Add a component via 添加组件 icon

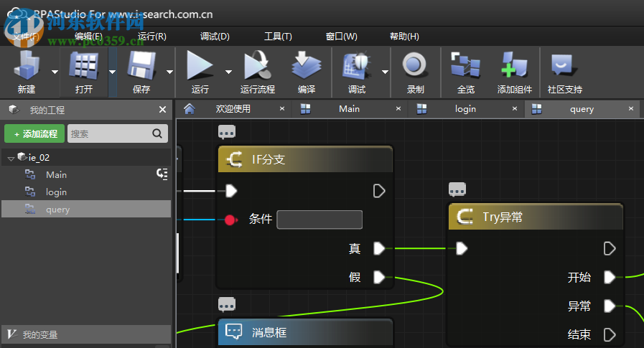coord(514,65)
